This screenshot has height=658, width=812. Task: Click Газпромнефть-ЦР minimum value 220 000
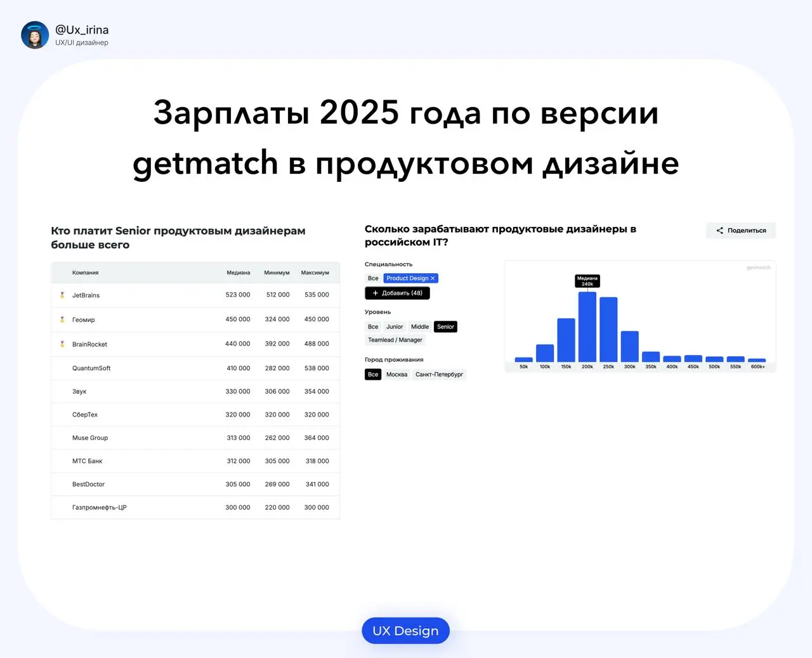(x=277, y=508)
